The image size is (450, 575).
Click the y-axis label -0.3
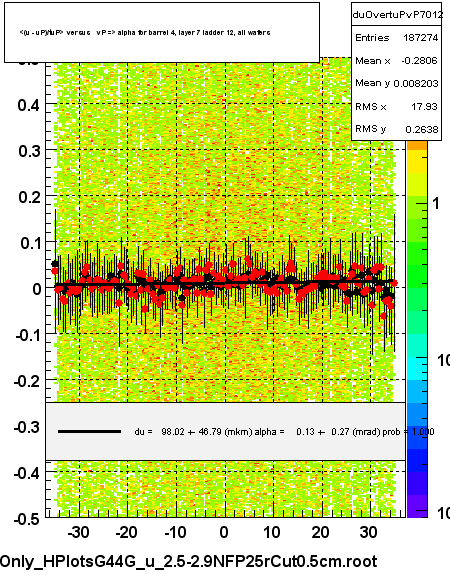pyautogui.click(x=27, y=427)
